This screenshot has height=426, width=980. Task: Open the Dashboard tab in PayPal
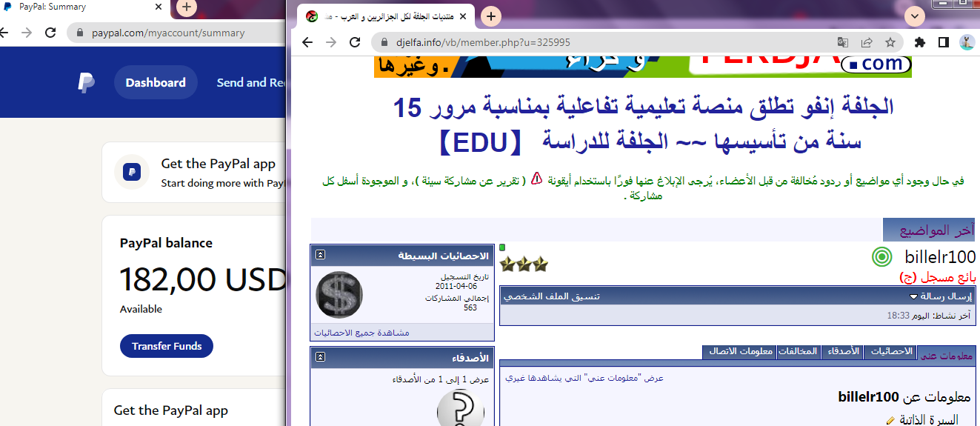tap(156, 83)
